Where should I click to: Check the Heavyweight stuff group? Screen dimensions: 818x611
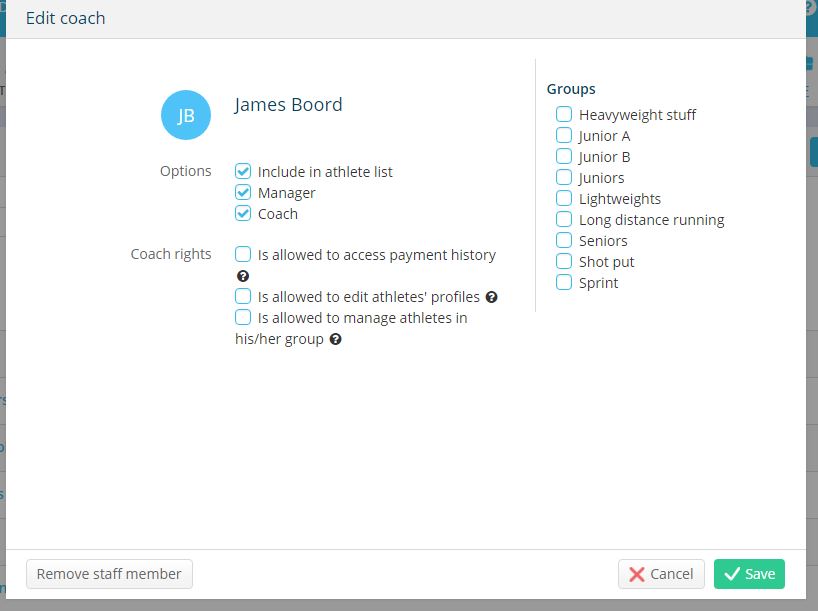564,114
